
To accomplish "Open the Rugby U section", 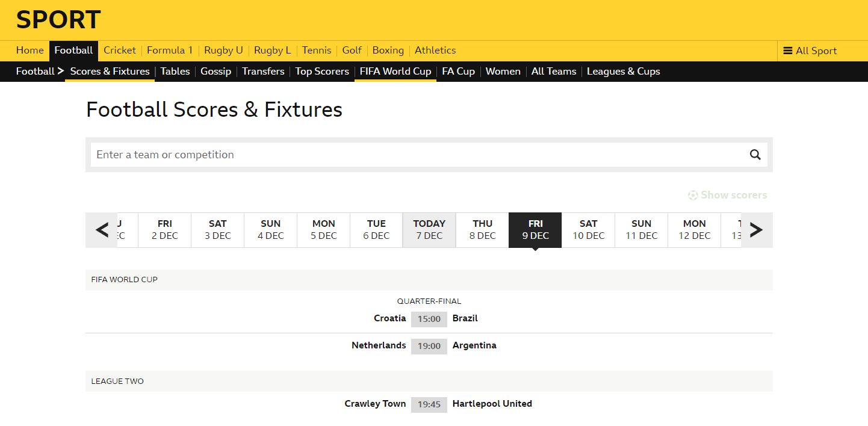I will click(x=223, y=51).
